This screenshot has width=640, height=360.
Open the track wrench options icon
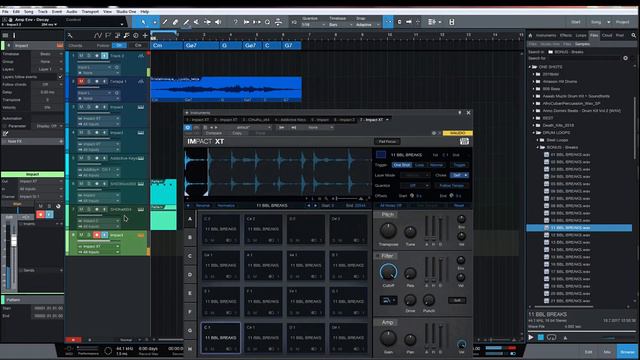click(70, 36)
